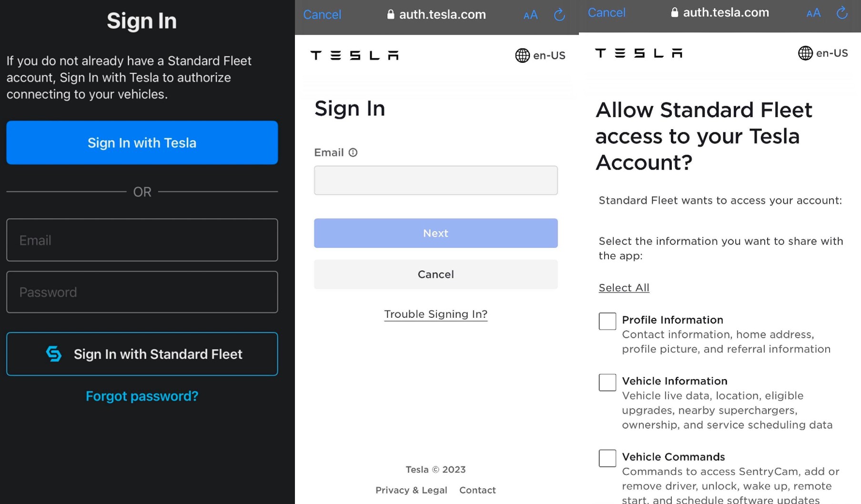Open the en-US language selector on authorization page
Screen dimensions: 861x504
(823, 53)
